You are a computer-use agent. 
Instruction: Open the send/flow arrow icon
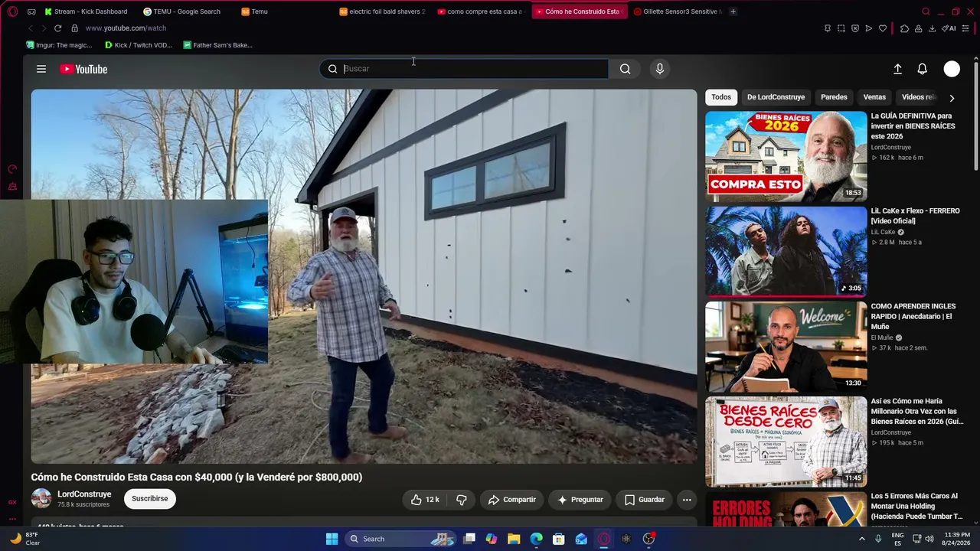pos(869,28)
